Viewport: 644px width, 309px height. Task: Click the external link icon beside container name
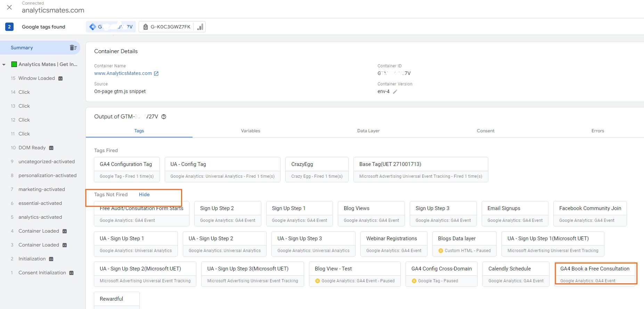pos(156,74)
